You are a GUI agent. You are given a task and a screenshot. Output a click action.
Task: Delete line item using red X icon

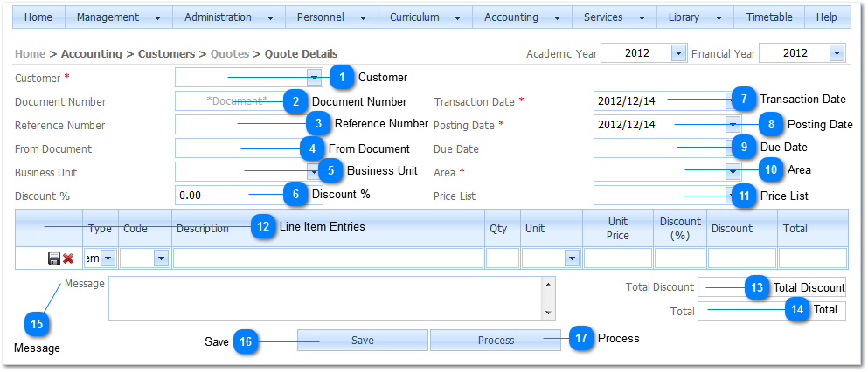click(68, 258)
